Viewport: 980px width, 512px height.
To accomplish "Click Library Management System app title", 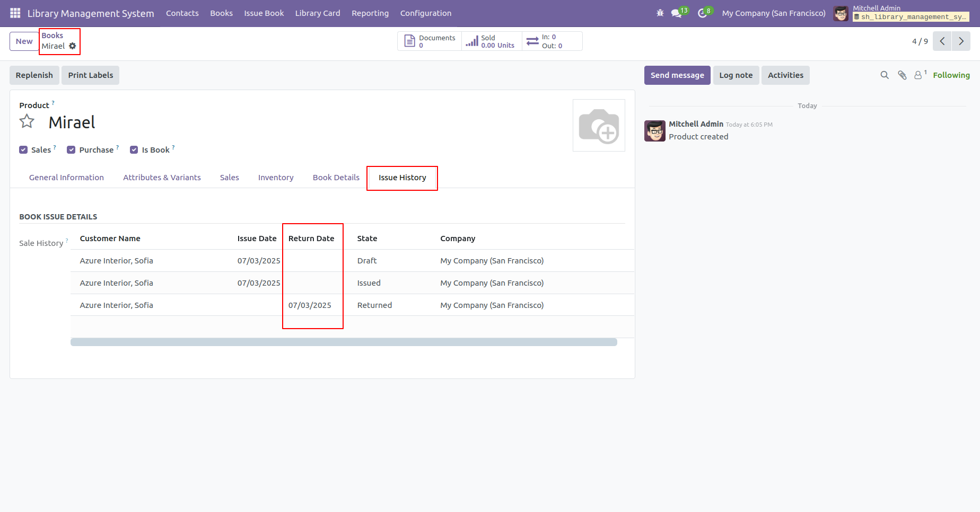I will click(x=91, y=13).
